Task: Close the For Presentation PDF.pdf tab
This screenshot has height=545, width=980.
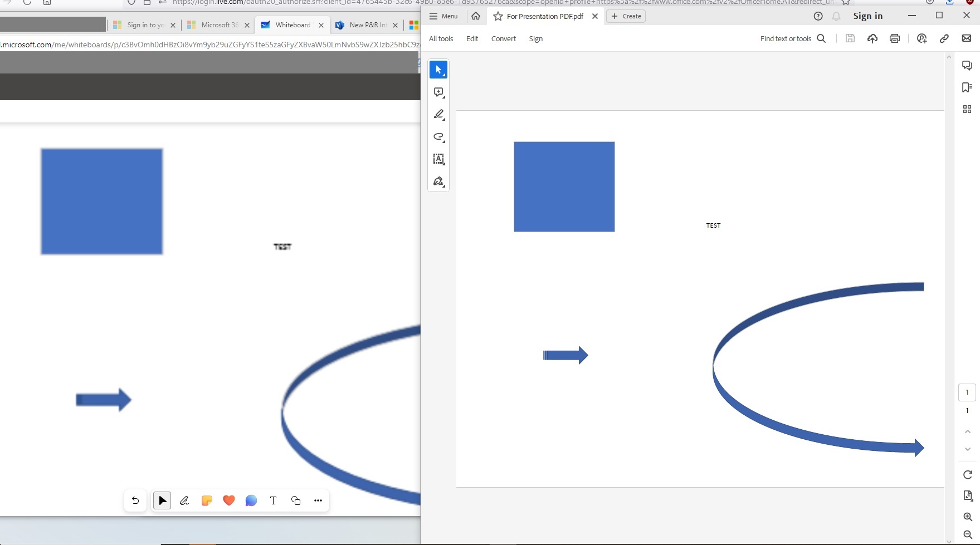Action: point(595,16)
